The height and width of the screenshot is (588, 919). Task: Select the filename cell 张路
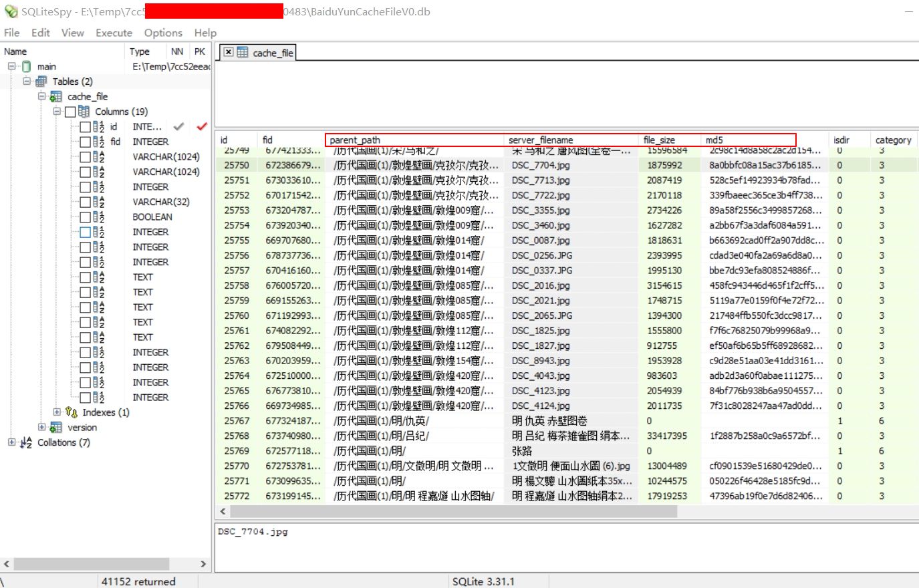(x=571, y=451)
